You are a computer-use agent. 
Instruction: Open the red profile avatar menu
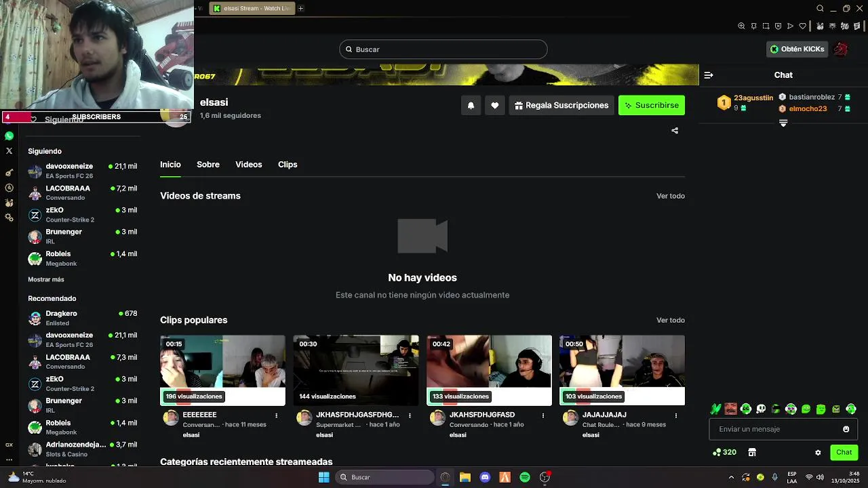[842, 49]
